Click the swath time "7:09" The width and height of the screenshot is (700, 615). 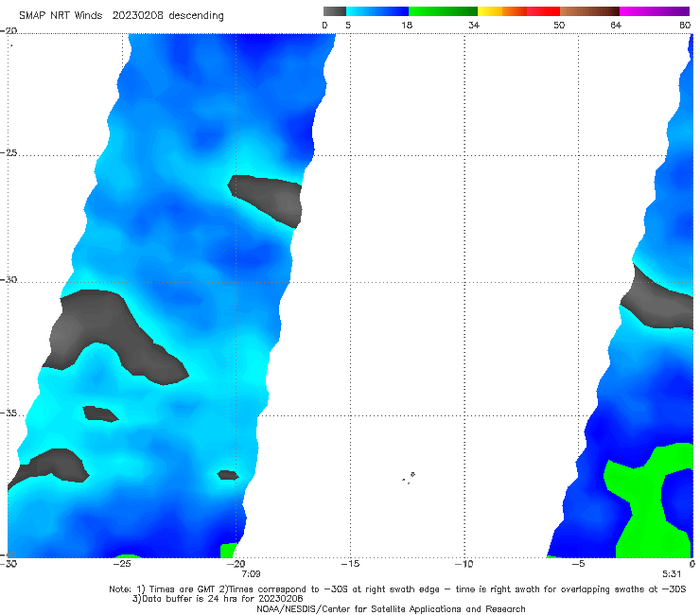(x=251, y=574)
